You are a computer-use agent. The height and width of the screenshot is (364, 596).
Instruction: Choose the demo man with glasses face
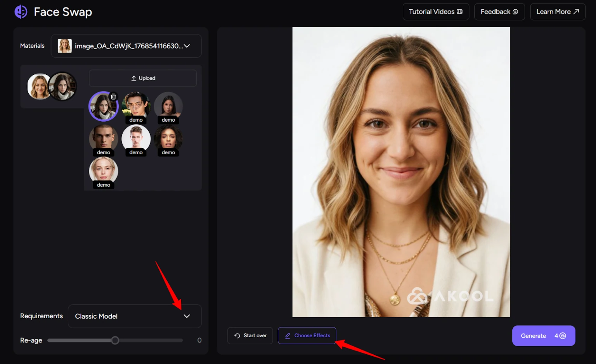pos(136,105)
